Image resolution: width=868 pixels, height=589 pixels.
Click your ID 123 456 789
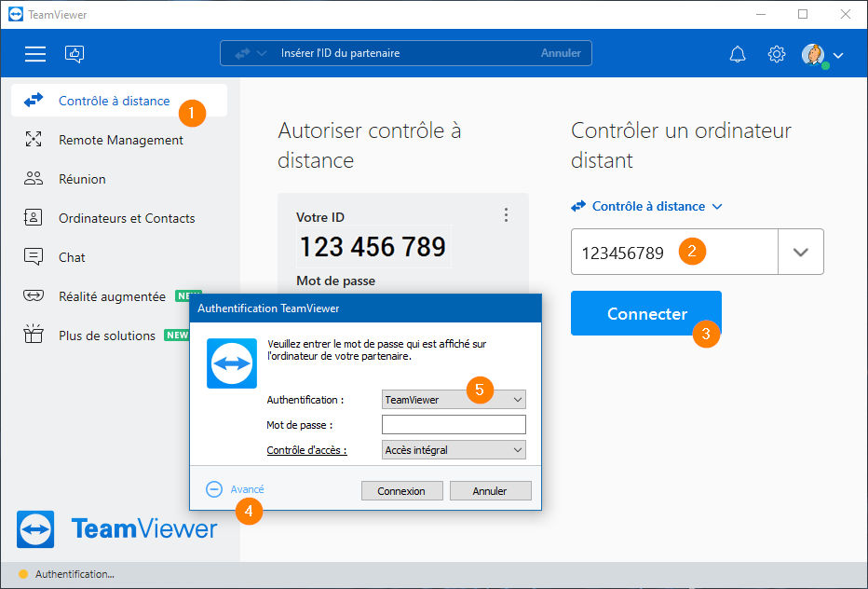[373, 247]
